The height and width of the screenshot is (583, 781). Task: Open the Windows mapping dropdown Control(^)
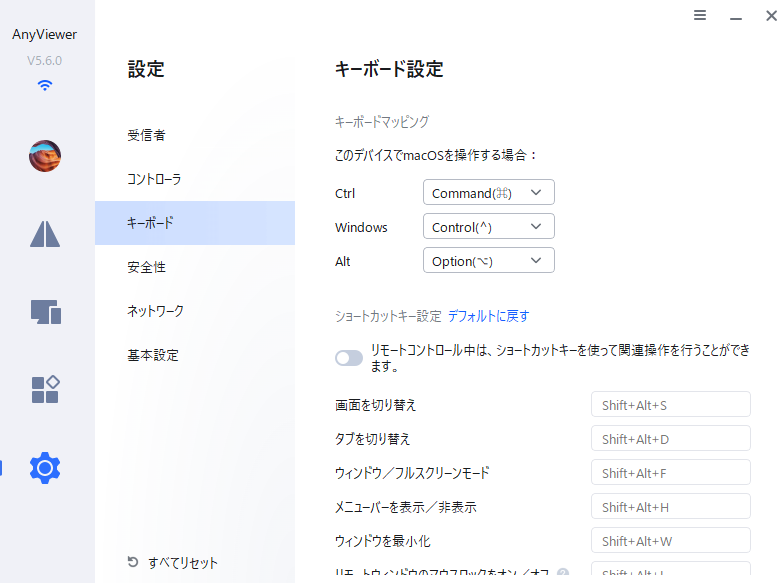(x=489, y=227)
